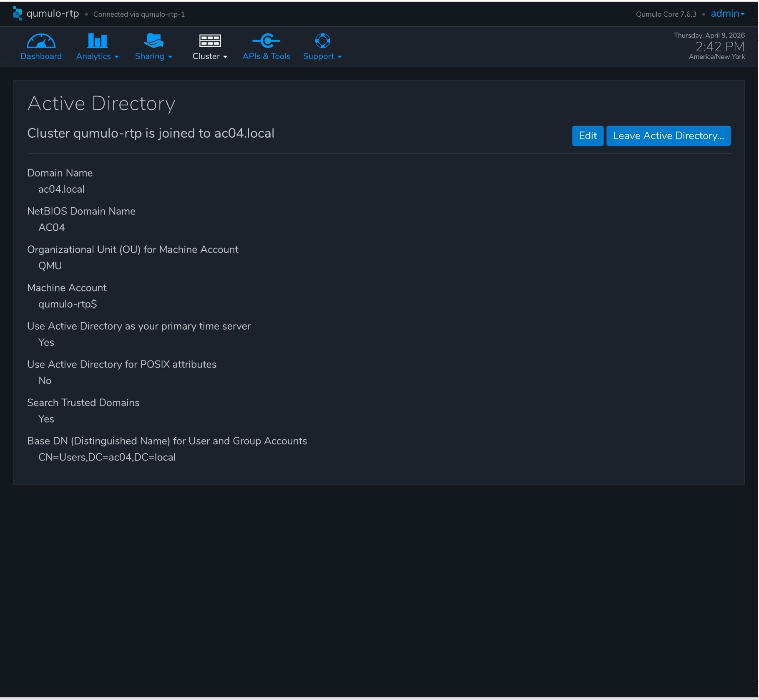Click NetBIOS value AC04

tap(52, 228)
